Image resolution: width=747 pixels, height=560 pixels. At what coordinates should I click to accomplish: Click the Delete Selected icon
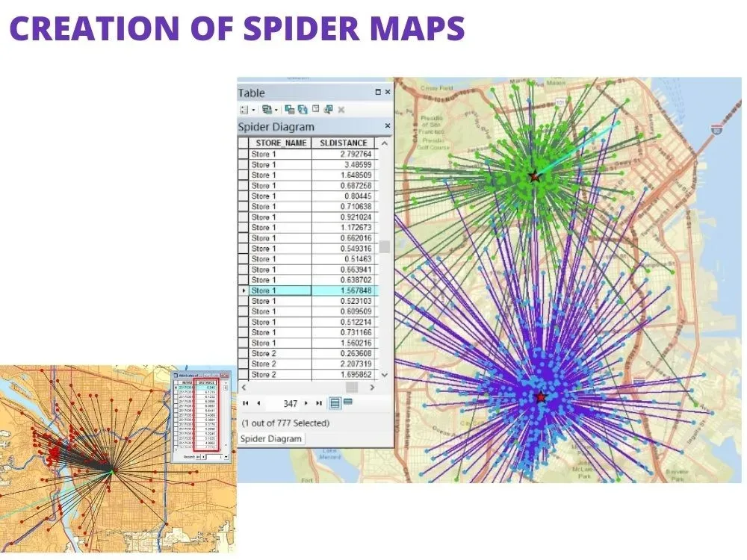pyautogui.click(x=341, y=111)
